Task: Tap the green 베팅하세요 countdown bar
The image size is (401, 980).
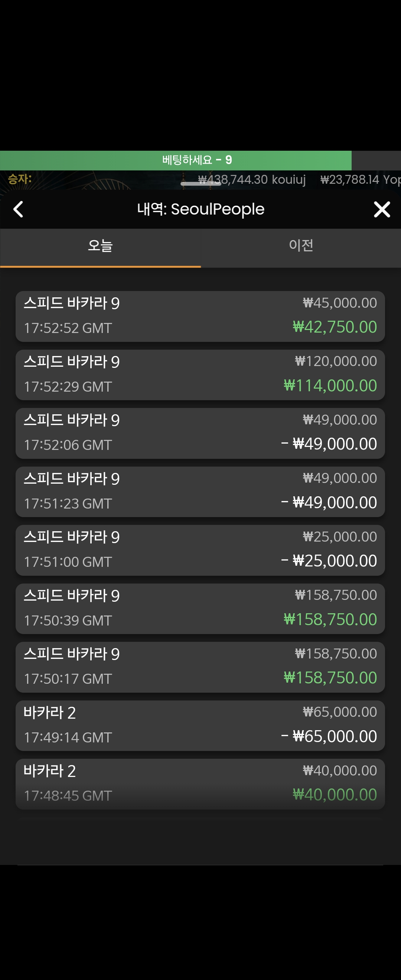Action: 176,160
